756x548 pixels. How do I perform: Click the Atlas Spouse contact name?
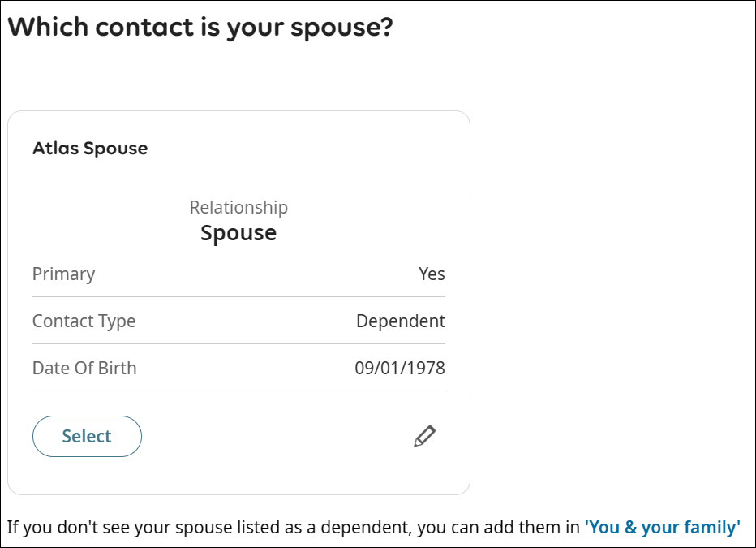point(90,149)
